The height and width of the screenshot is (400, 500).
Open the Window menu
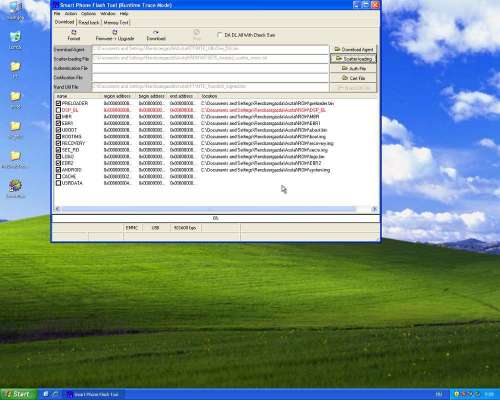(108, 14)
